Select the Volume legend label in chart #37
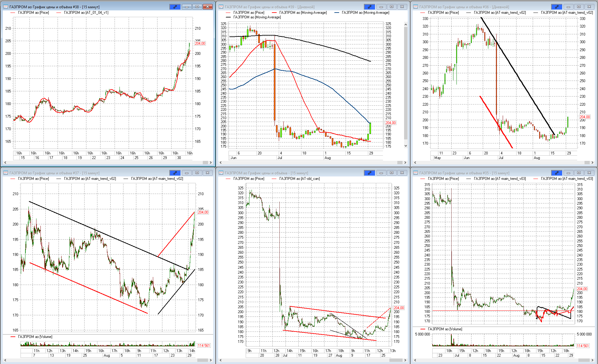Image resolution: width=598 pixels, height=364 pixels. [x=35, y=337]
